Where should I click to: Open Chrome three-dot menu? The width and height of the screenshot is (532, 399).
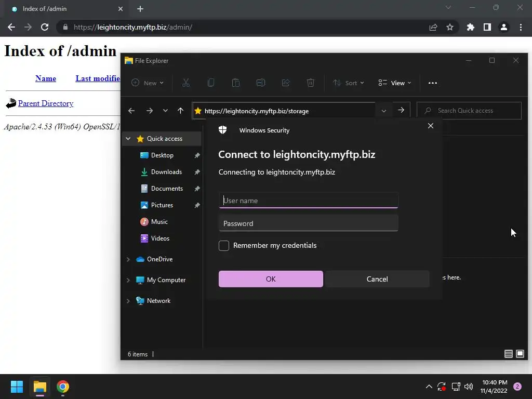pos(521,27)
